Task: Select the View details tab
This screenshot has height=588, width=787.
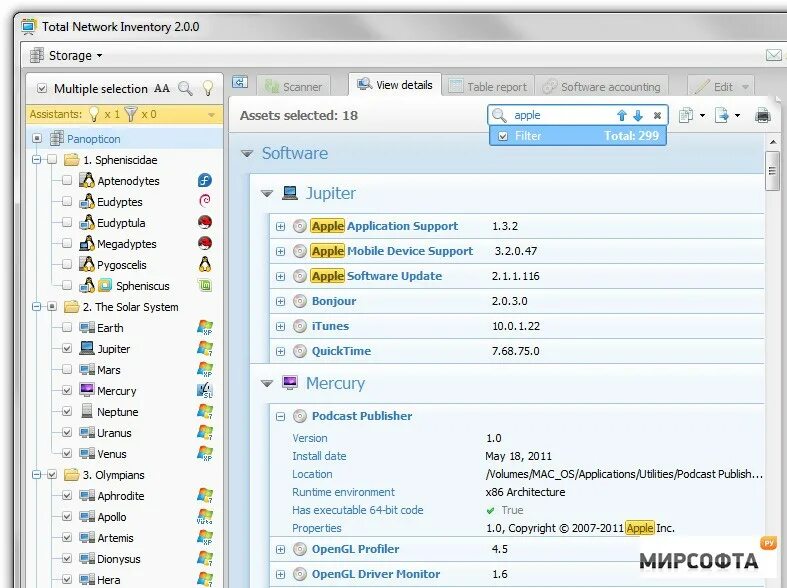Action: (x=395, y=84)
